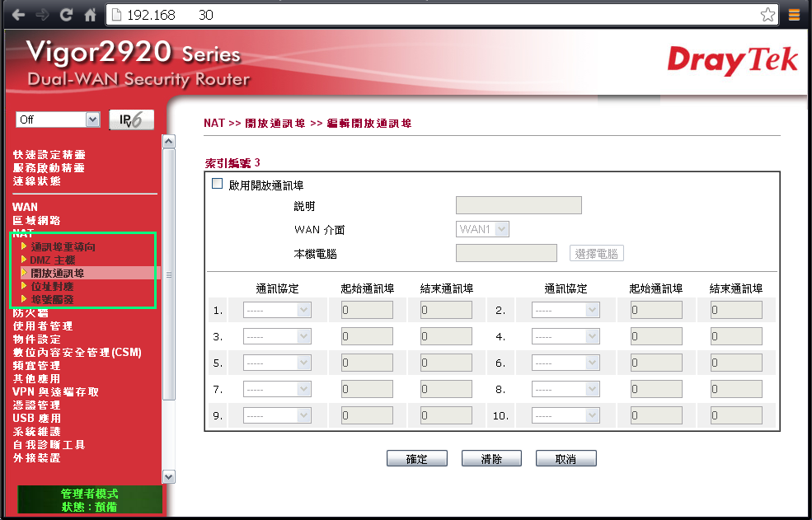Open 數位內容安全管理(CSM) menu
The height and width of the screenshot is (520, 812).
(x=77, y=352)
